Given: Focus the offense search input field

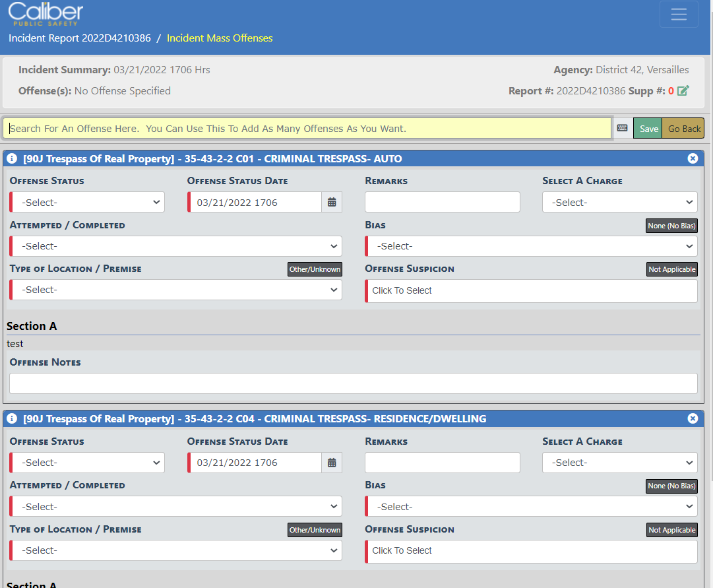Looking at the screenshot, I should tap(307, 129).
